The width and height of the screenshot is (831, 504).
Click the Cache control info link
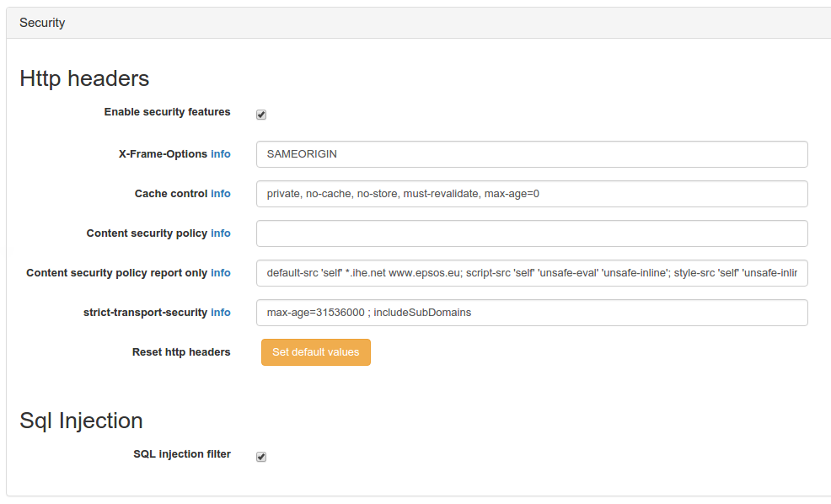tap(220, 194)
